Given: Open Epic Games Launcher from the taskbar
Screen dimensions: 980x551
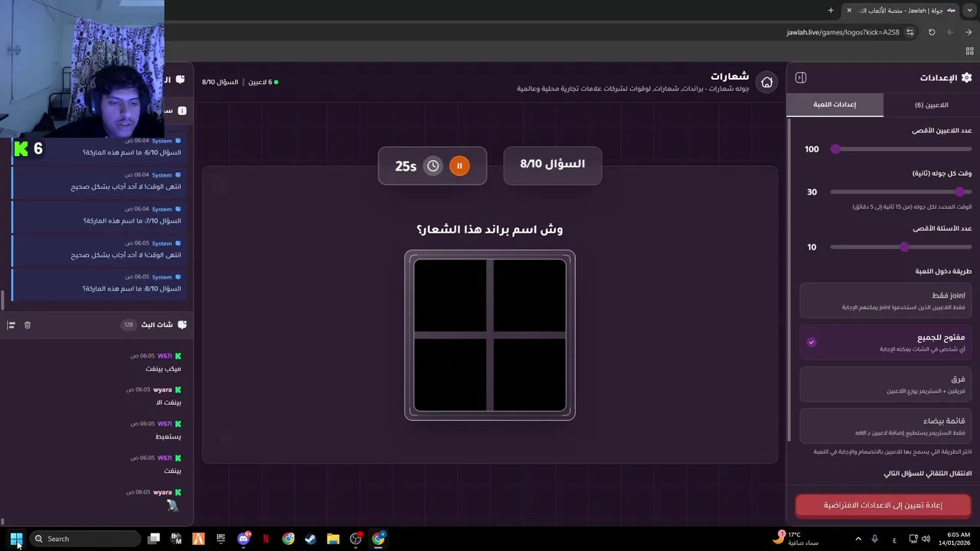Looking at the screenshot, I should [x=220, y=539].
